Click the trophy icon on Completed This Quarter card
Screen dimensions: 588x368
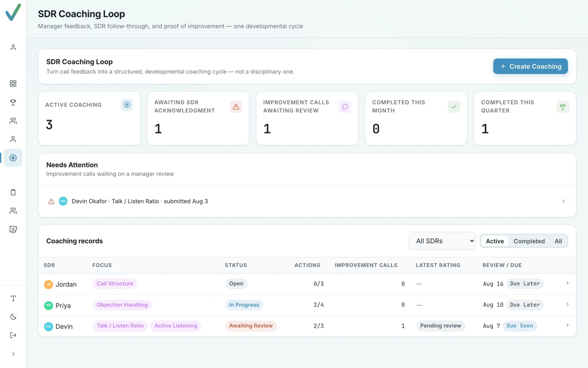click(563, 106)
